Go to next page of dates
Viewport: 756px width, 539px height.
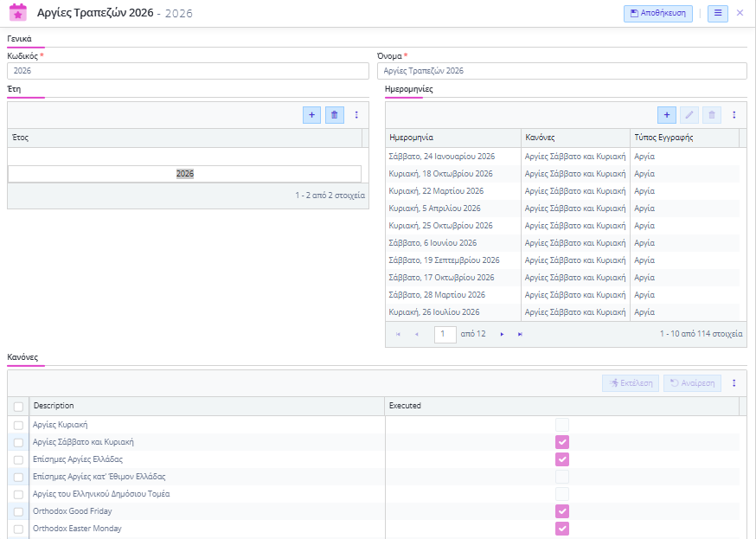(502, 334)
